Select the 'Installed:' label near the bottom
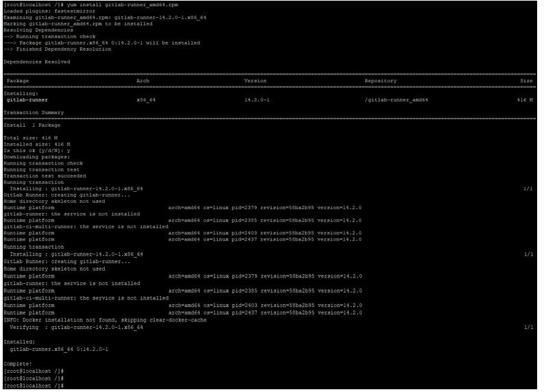Screen dimensions: 544x392 click(x=19, y=342)
